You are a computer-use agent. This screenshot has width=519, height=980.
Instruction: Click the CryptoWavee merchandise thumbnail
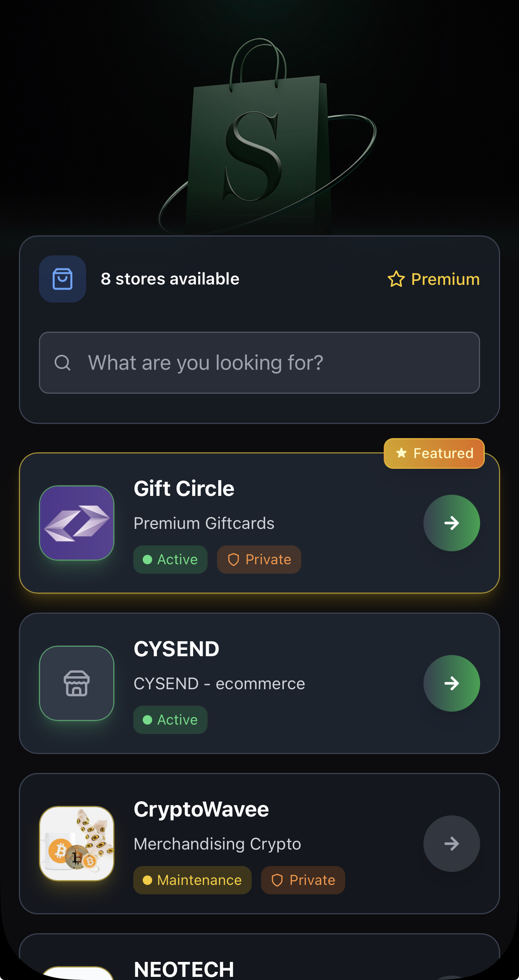point(77,844)
